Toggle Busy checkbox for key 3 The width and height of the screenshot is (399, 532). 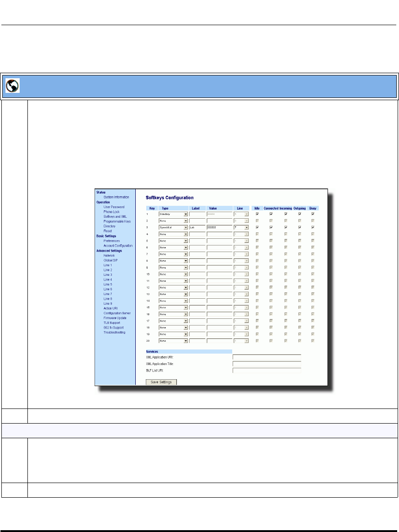pos(313,227)
